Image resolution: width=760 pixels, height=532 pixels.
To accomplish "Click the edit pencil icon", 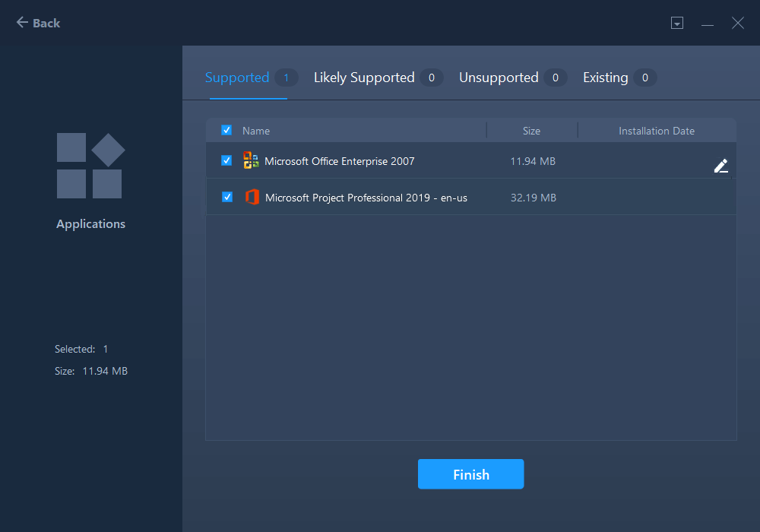I will [720, 166].
